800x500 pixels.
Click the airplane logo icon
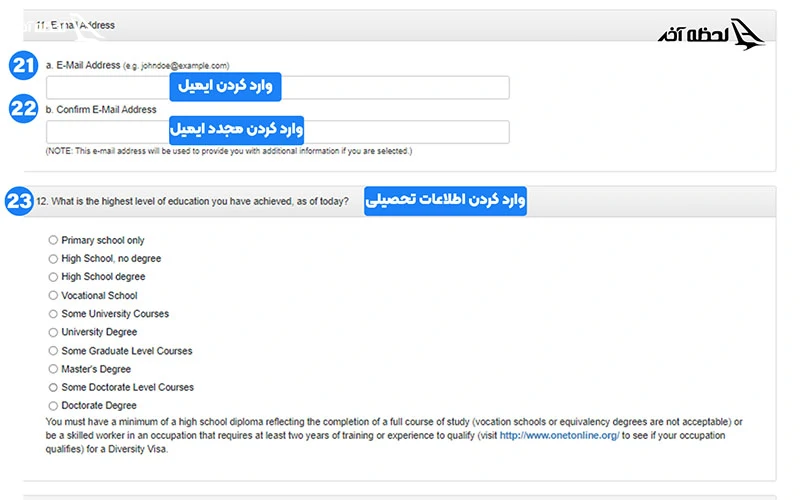[748, 35]
